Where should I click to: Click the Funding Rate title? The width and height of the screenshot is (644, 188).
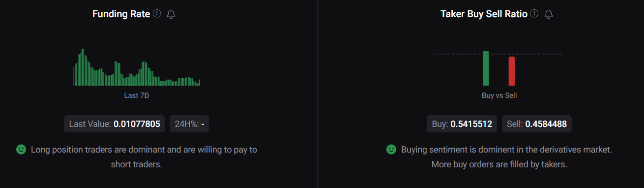[x=121, y=14]
